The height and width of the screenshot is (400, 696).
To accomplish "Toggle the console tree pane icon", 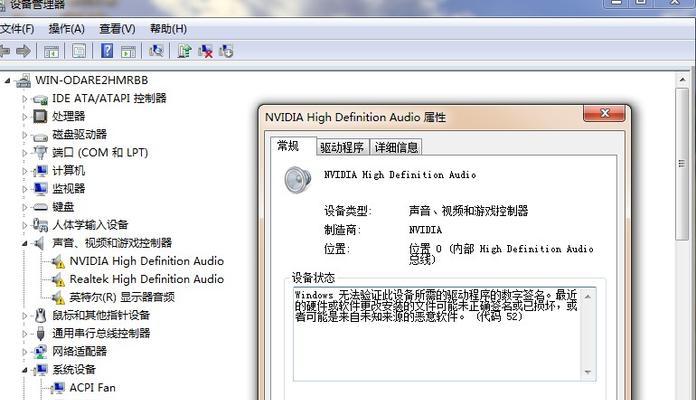I will click(x=51, y=51).
